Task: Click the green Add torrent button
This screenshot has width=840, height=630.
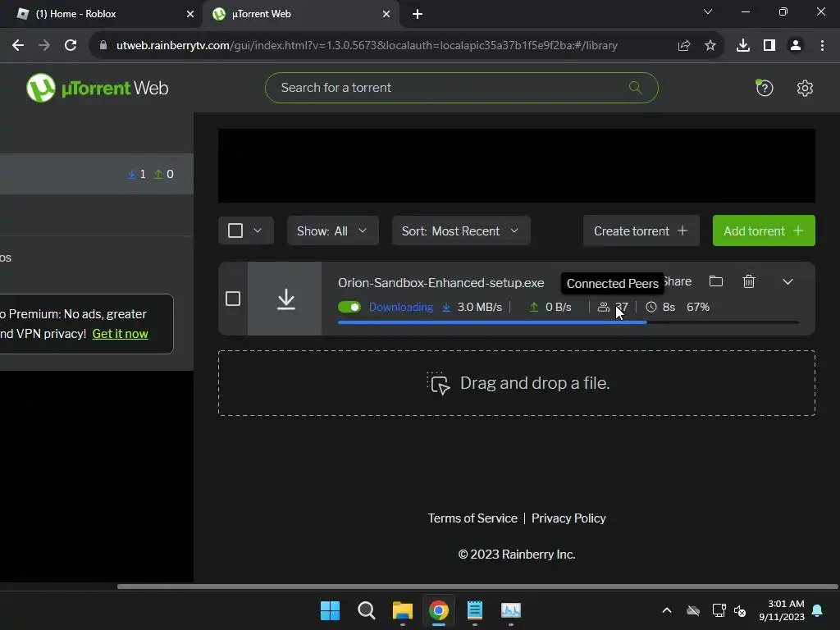Action: [764, 231]
